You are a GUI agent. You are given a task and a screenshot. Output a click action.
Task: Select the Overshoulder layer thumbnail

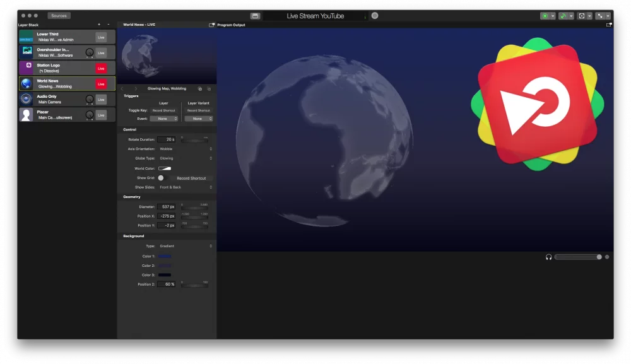pyautogui.click(x=26, y=52)
